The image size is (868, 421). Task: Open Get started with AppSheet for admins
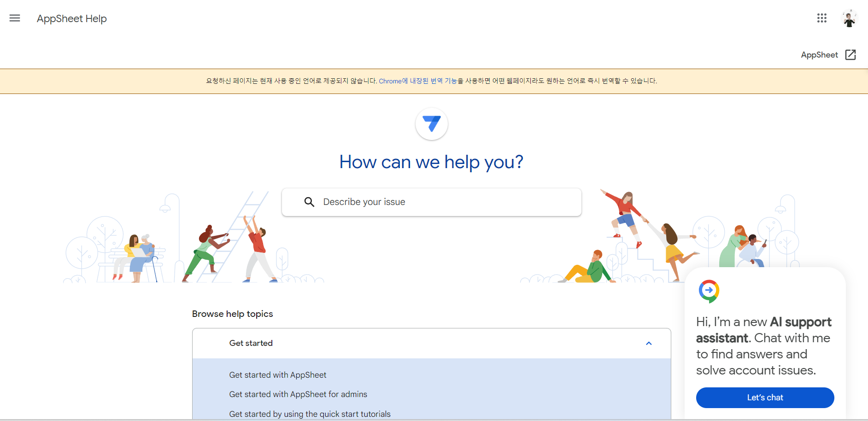(298, 394)
